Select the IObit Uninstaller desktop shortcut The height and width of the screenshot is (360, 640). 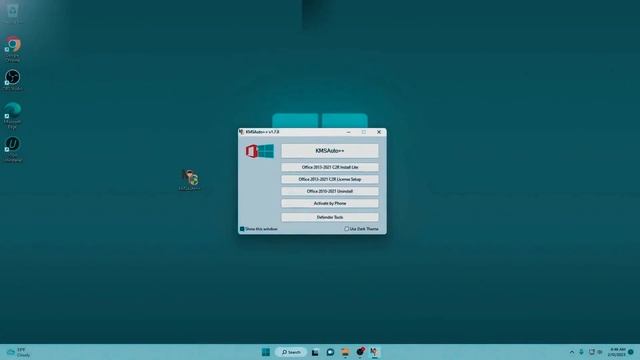[x=13, y=149]
